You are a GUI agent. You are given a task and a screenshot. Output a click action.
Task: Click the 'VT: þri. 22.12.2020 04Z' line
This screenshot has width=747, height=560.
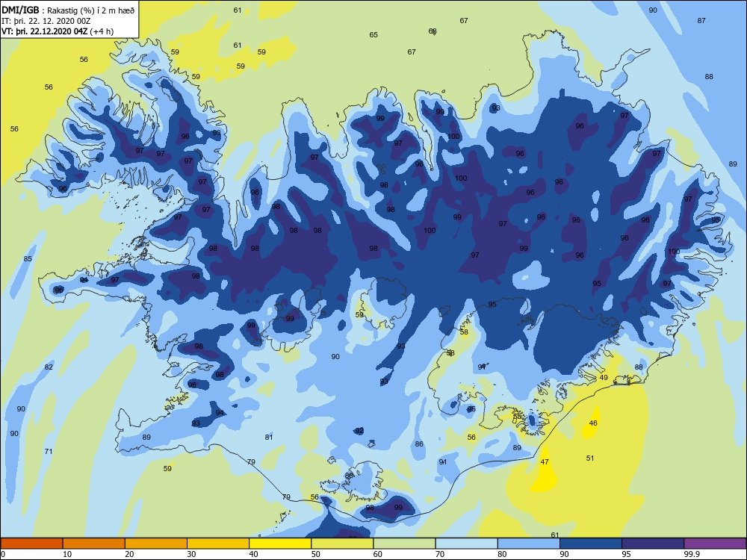point(45,31)
